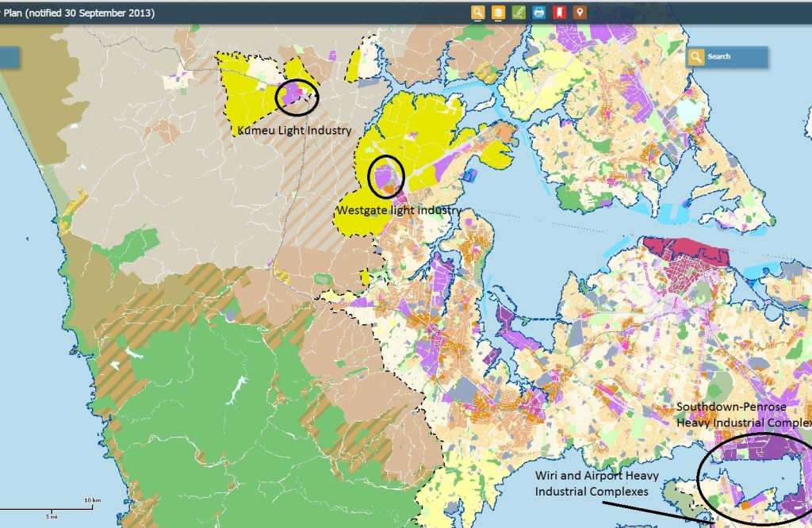Screen dimensions: 812x528
Task: Open the map layers stack icon
Action: coord(498,12)
